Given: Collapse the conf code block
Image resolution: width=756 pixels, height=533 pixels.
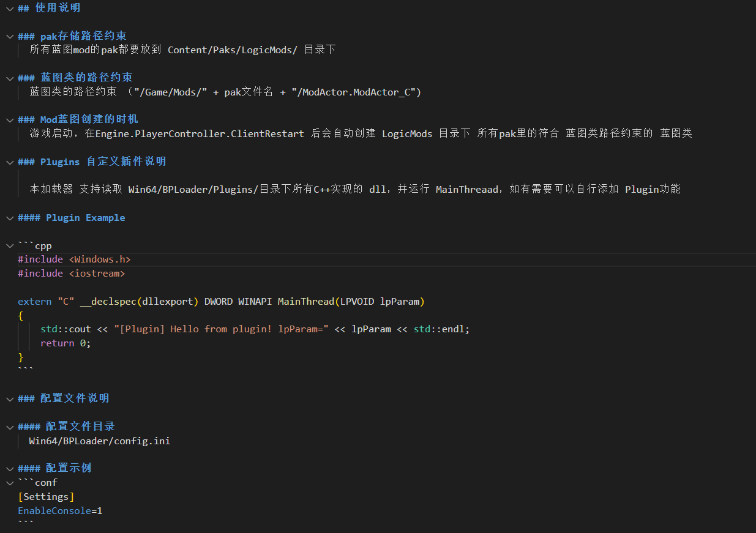Looking at the screenshot, I should [x=9, y=483].
